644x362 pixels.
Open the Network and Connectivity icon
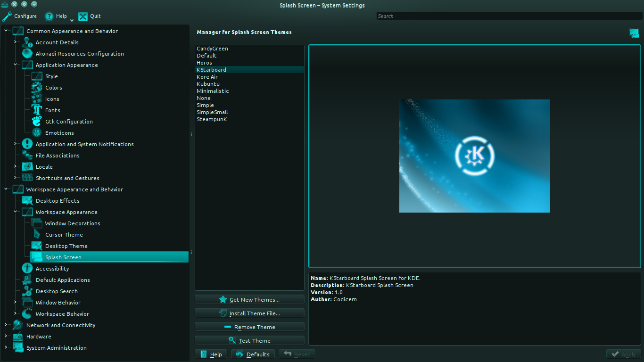tap(18, 325)
